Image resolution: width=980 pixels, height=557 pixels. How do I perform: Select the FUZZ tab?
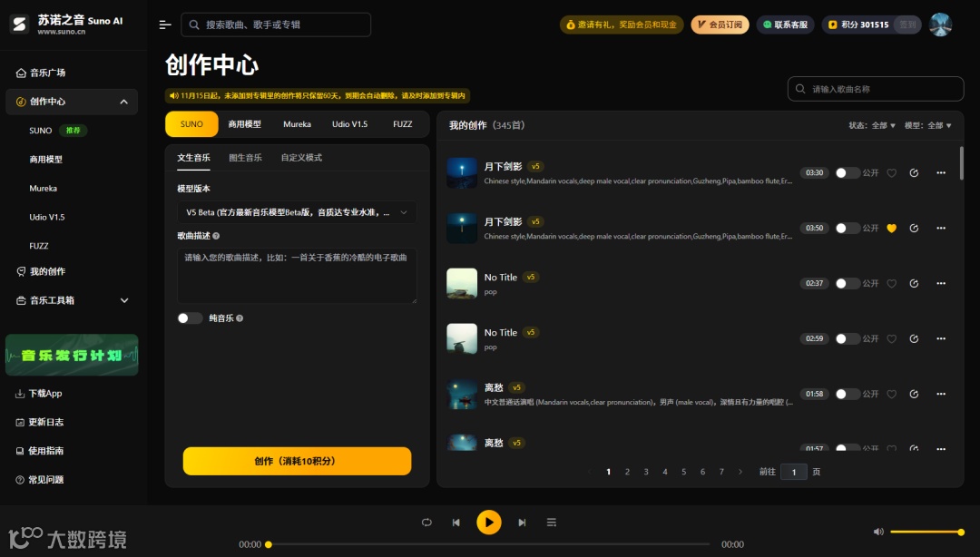tap(403, 124)
